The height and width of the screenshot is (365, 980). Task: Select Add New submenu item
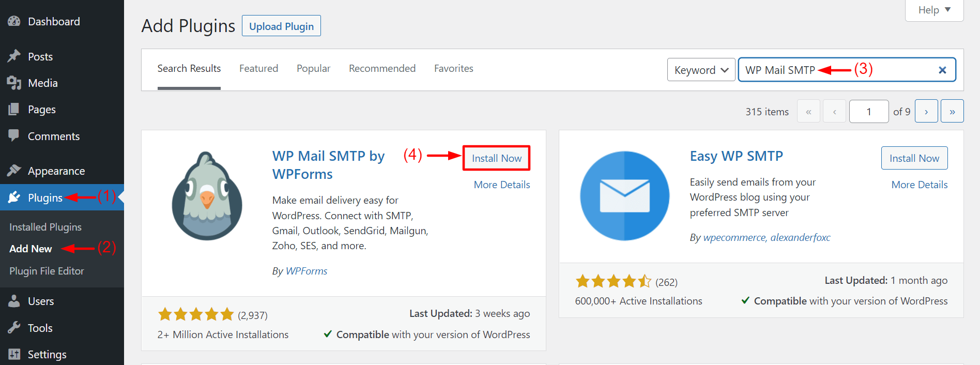coord(30,249)
